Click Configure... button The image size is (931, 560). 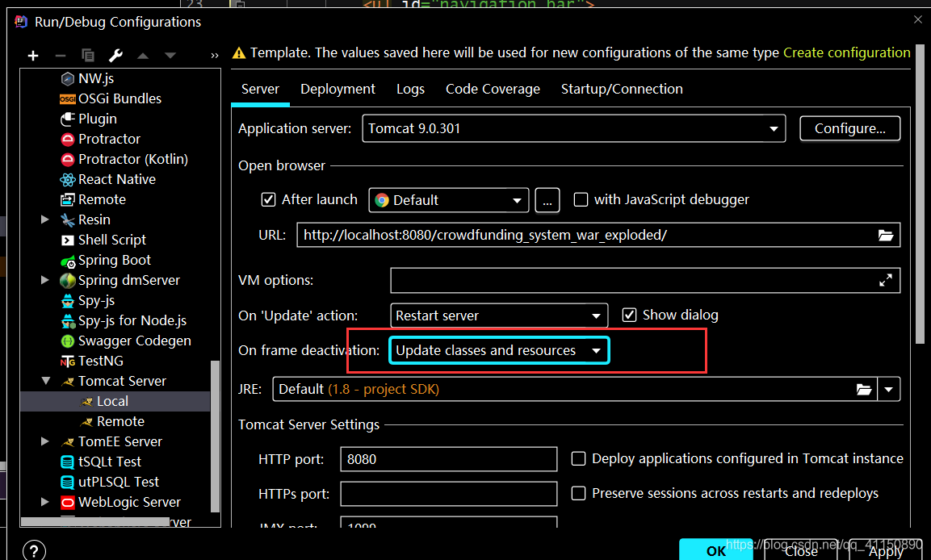click(850, 129)
